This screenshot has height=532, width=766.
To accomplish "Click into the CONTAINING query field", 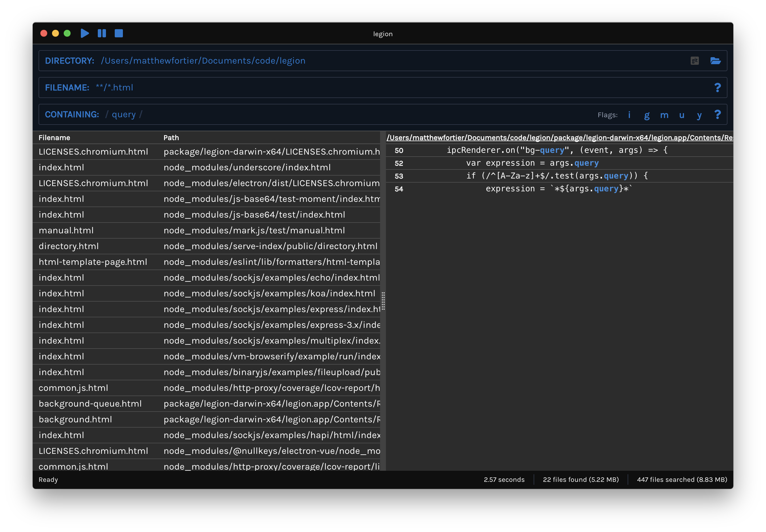I will click(124, 115).
